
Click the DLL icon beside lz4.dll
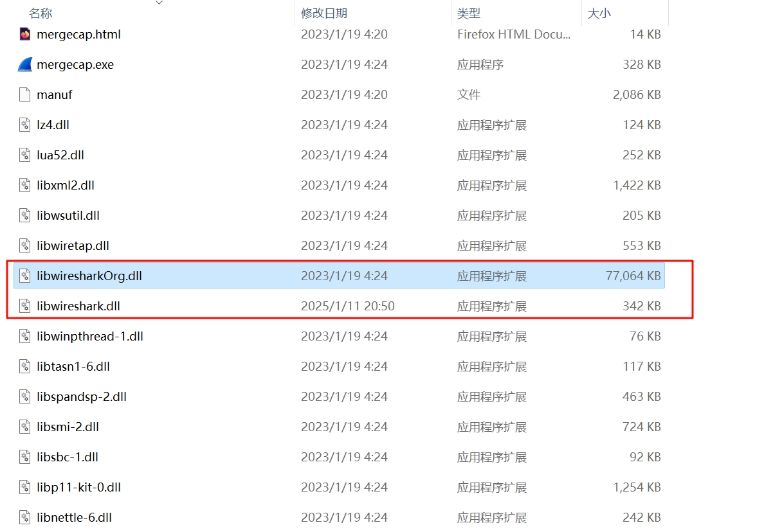25,125
